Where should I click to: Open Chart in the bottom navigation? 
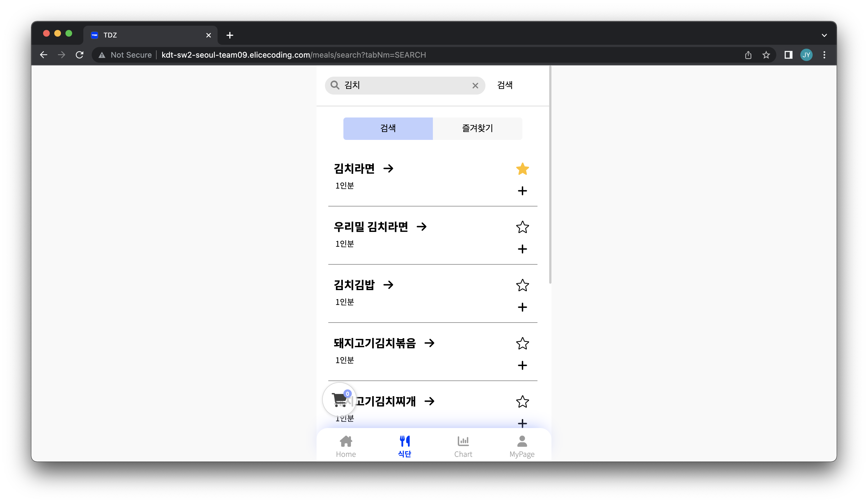(x=463, y=446)
